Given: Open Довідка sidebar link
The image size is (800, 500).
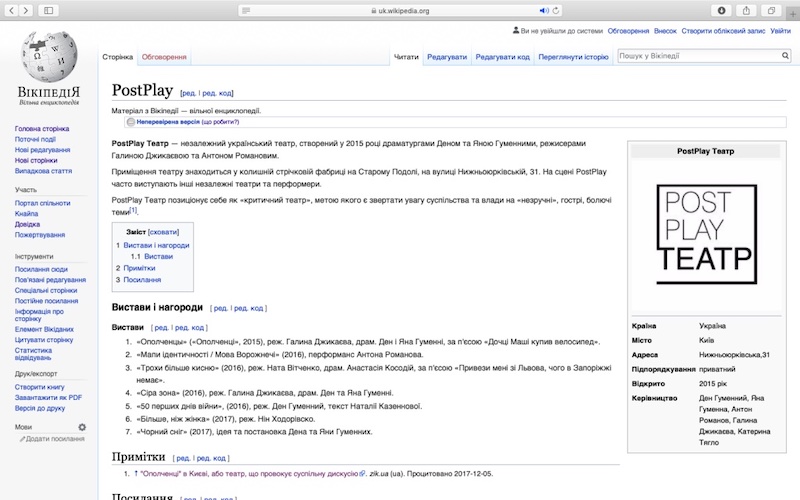Looking at the screenshot, I should (x=27, y=224).
